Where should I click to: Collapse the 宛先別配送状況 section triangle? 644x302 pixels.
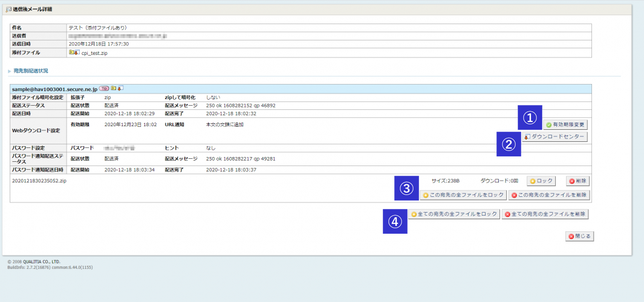tap(9, 71)
